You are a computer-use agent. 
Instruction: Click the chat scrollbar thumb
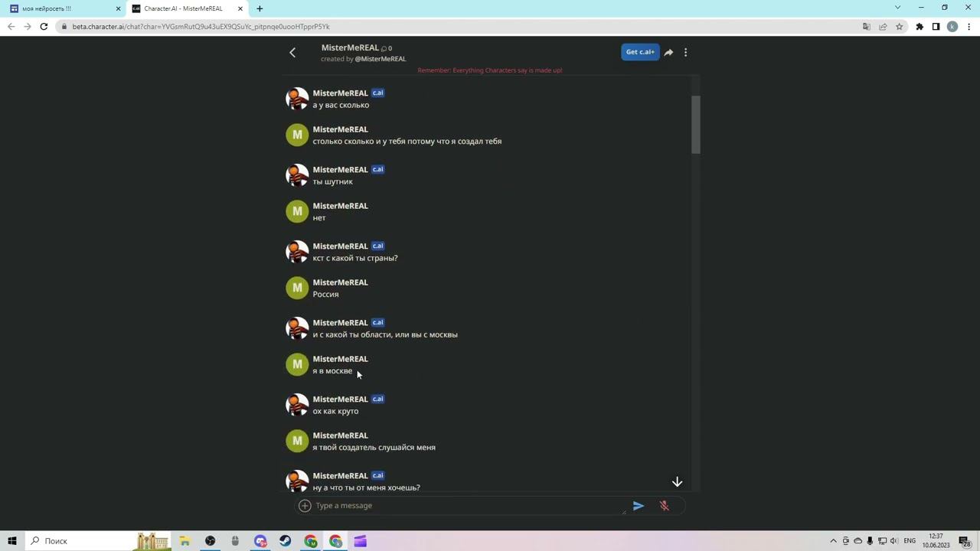[695, 125]
